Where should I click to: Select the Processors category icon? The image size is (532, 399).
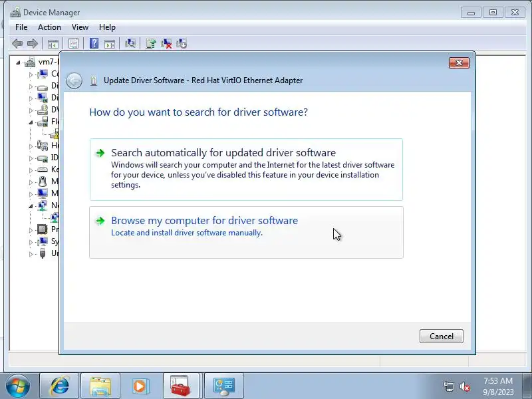point(43,229)
